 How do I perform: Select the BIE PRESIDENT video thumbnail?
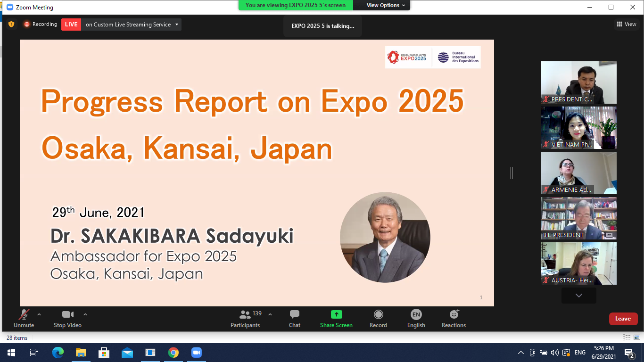[578, 218]
